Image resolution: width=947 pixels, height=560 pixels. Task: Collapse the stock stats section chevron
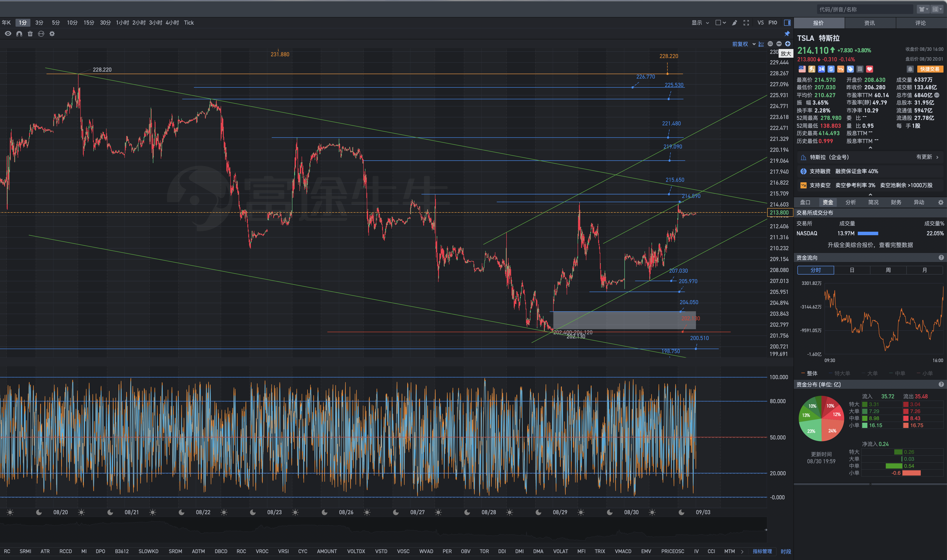(870, 148)
